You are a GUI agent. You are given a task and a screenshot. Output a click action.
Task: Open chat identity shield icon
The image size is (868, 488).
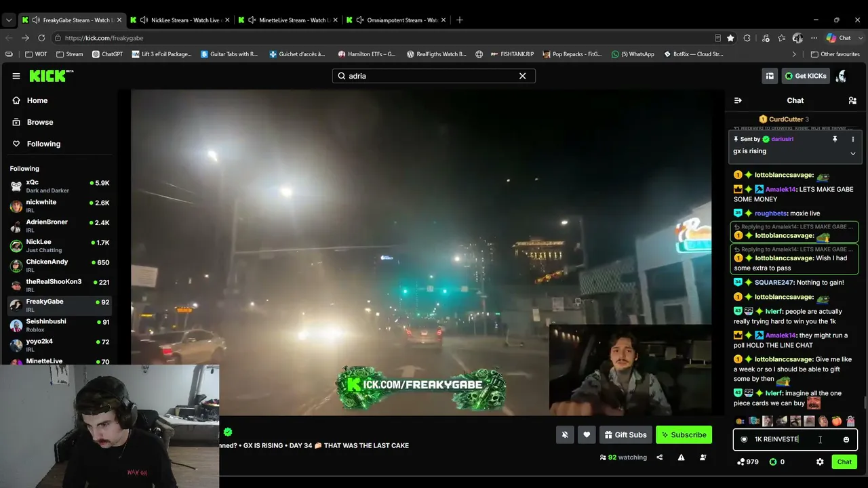point(744,439)
